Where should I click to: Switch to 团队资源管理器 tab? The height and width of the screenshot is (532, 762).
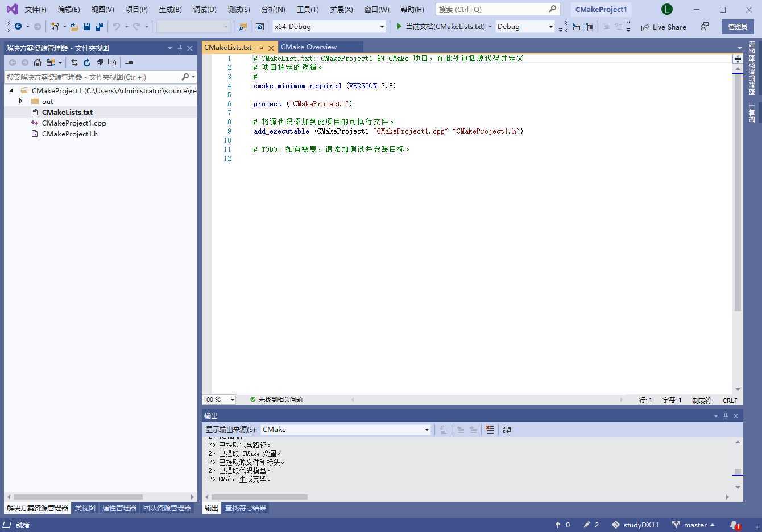167,508
